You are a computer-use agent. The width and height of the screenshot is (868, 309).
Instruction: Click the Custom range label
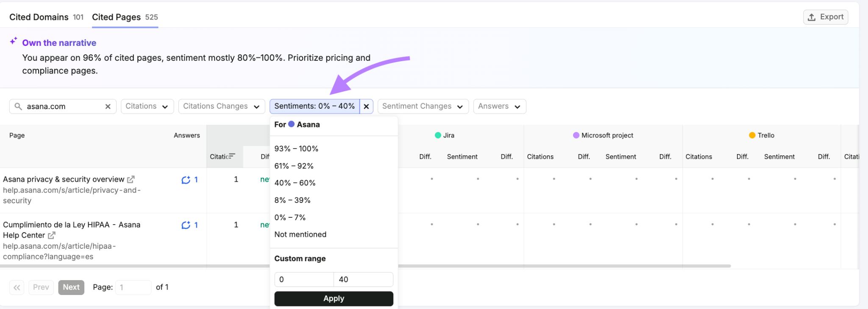[300, 258]
